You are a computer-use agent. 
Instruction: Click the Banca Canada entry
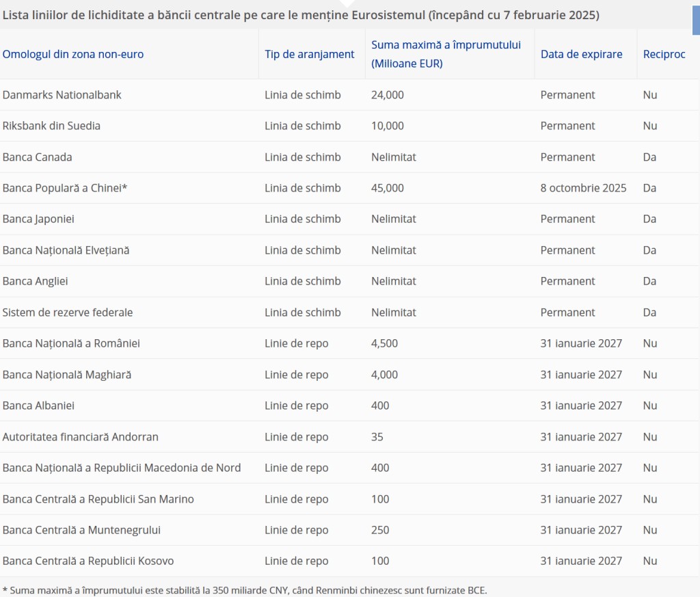click(37, 157)
